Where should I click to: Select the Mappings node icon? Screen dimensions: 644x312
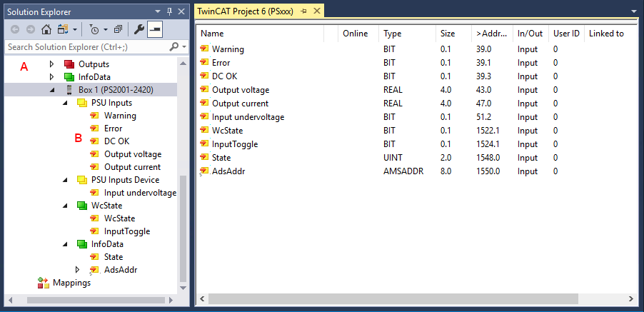coord(43,283)
